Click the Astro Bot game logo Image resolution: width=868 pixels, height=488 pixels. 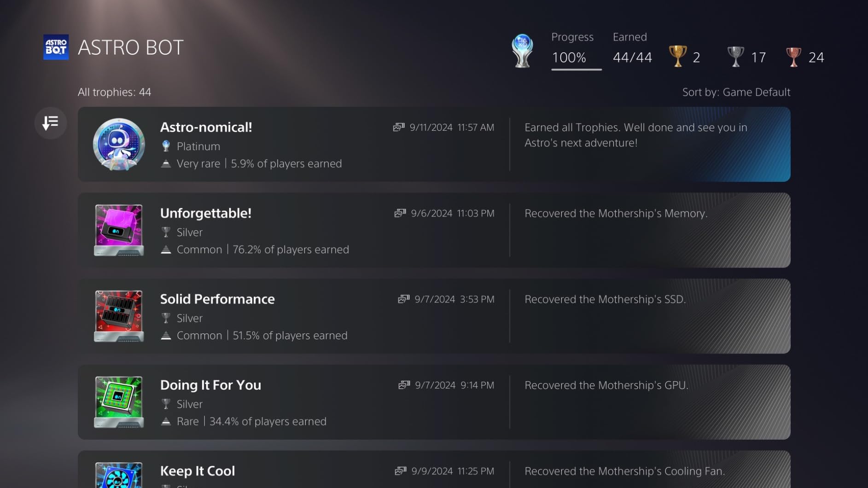pyautogui.click(x=56, y=47)
